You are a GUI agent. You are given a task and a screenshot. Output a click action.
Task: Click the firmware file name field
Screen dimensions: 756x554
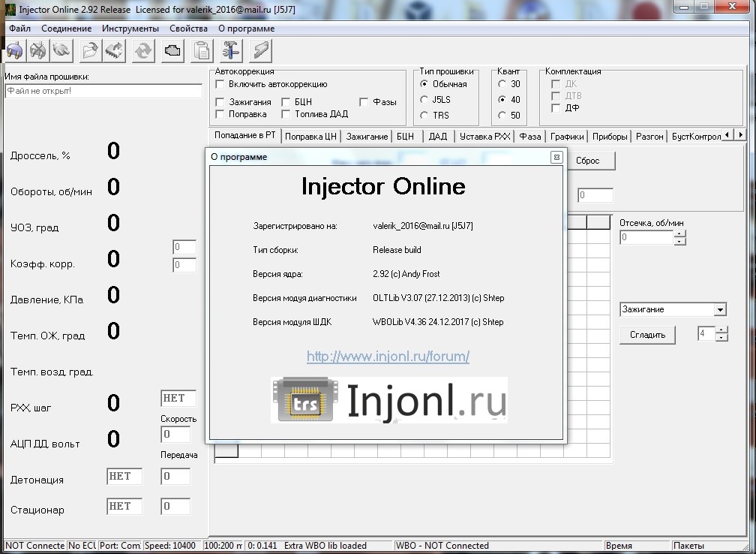pos(103,91)
